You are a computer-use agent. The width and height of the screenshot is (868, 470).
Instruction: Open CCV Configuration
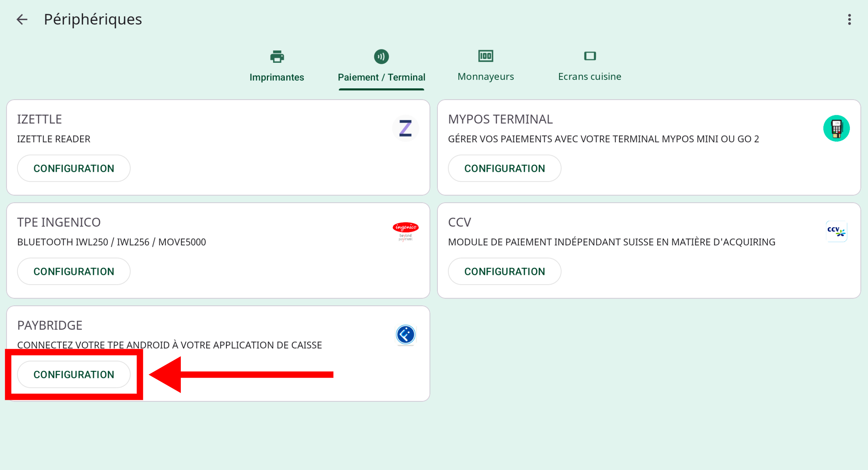[504, 271]
